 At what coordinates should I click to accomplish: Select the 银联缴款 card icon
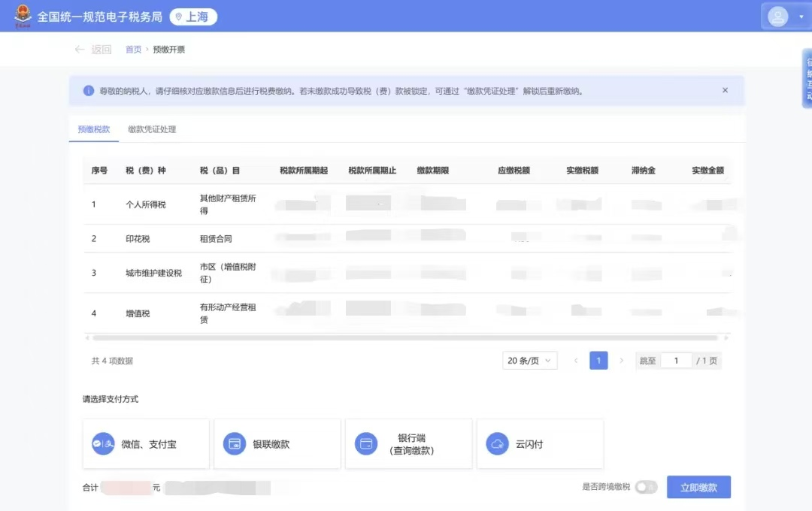[x=234, y=443]
